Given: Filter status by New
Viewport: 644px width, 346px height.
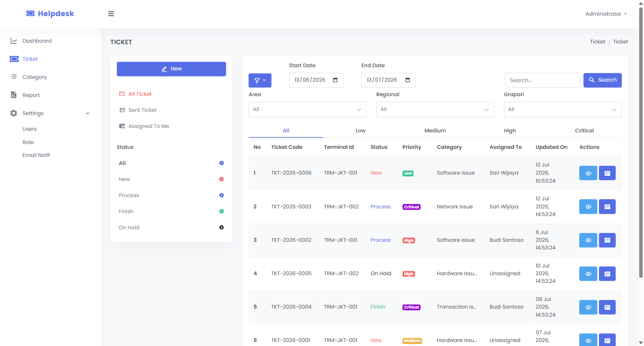Looking at the screenshot, I should (171, 179).
